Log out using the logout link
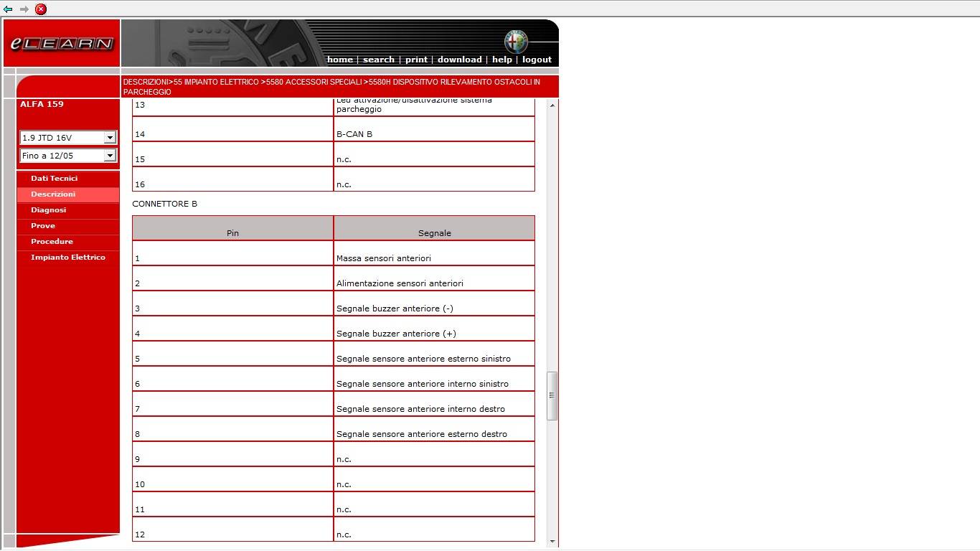The width and height of the screenshot is (980, 551). (x=537, y=60)
